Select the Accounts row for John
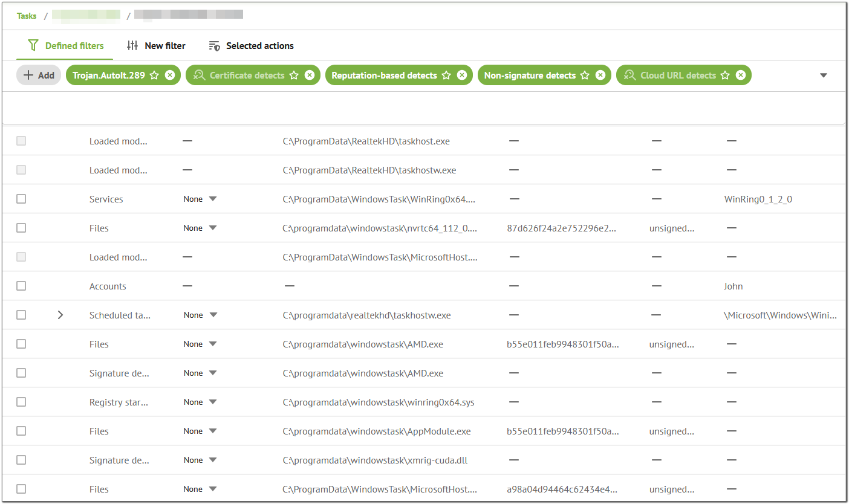849x504 pixels. click(21, 286)
